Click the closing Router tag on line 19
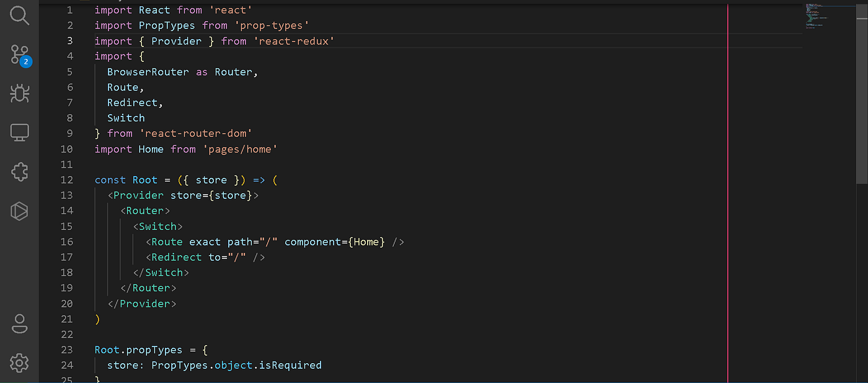 (148, 288)
